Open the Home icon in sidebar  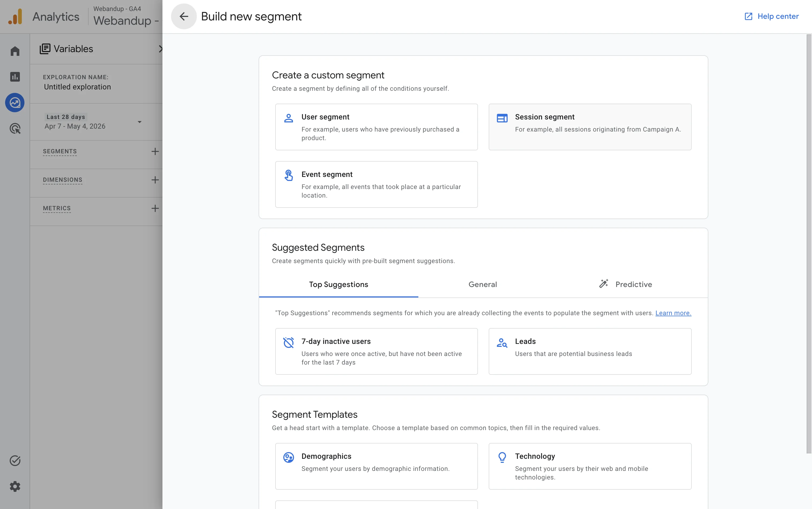pos(15,51)
